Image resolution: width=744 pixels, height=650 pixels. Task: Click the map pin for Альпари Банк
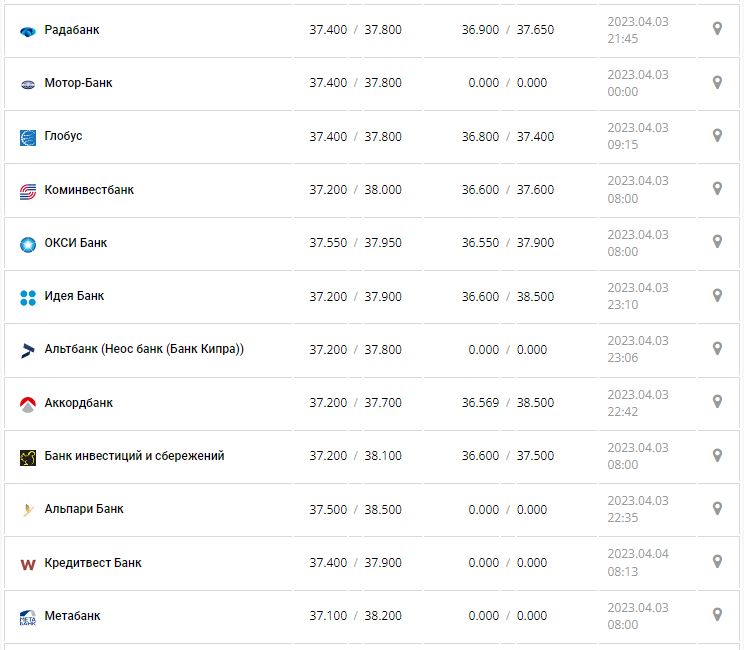[717, 508]
